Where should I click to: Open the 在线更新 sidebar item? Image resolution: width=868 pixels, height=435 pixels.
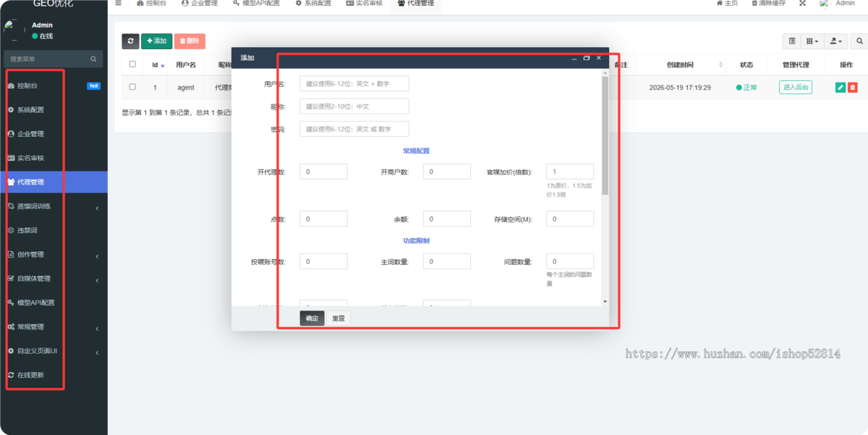54,375
